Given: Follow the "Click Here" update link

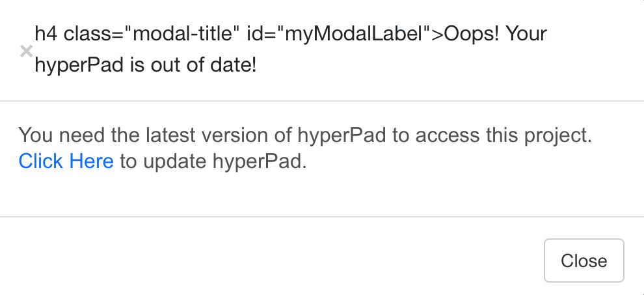Looking at the screenshot, I should 66,161.
